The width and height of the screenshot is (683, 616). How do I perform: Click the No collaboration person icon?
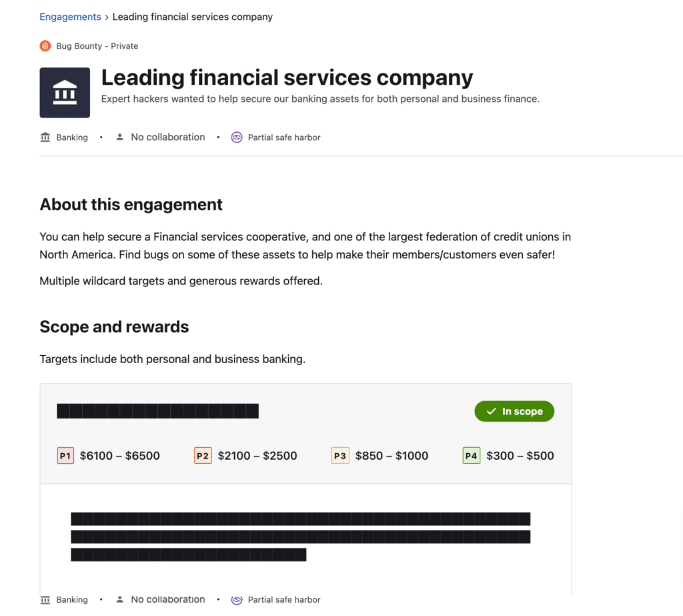tap(120, 137)
